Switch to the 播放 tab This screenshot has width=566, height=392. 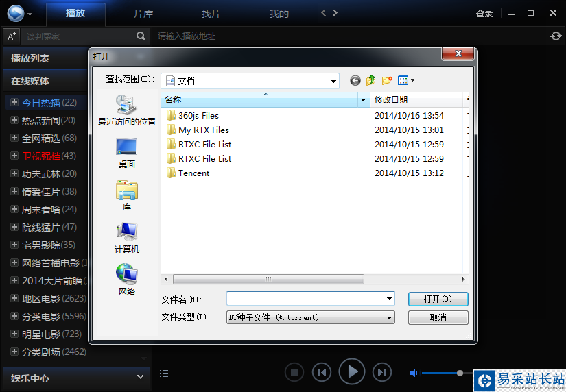[75, 14]
